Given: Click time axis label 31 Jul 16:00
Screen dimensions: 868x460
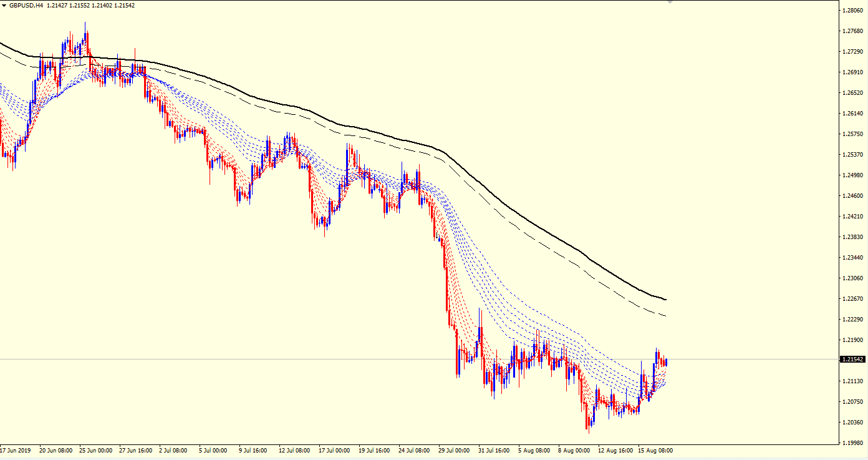Looking at the screenshot, I should pyautogui.click(x=494, y=450).
